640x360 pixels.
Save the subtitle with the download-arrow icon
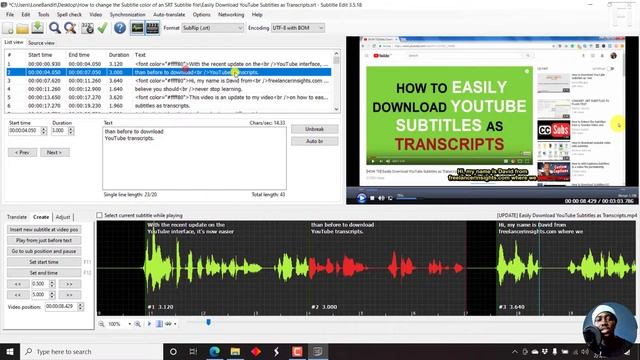pyautogui.click(x=38, y=28)
